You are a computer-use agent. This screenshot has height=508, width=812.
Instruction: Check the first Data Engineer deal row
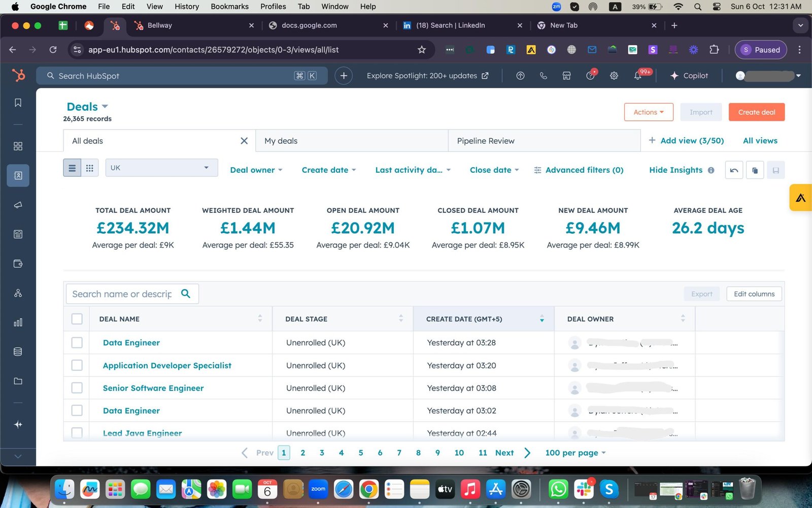click(77, 343)
